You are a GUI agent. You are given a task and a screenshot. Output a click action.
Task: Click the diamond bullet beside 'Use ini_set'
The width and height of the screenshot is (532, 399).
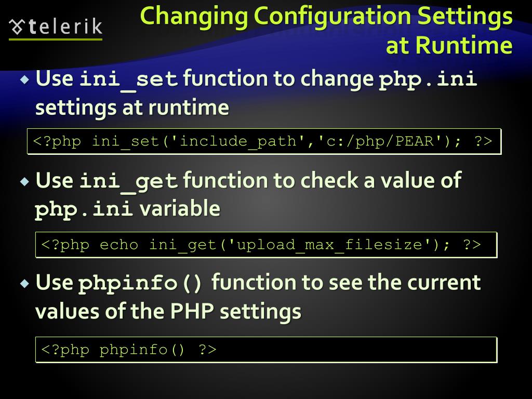(25, 80)
